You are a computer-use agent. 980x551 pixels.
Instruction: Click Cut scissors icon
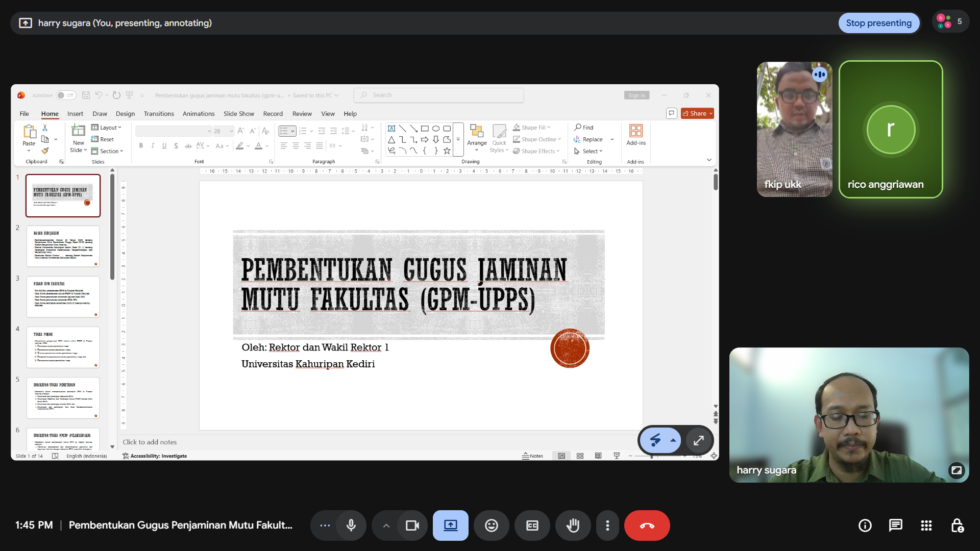click(x=45, y=128)
